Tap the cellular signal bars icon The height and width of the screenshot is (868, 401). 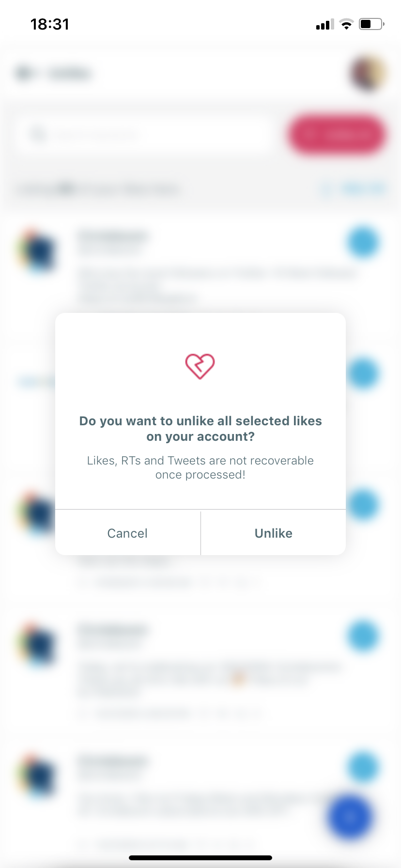point(325,25)
